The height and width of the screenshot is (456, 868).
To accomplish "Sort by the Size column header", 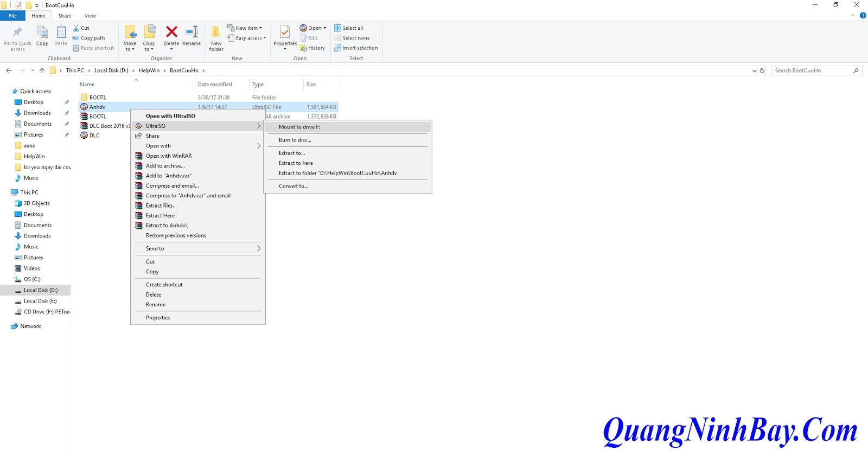I will pyautogui.click(x=321, y=85).
